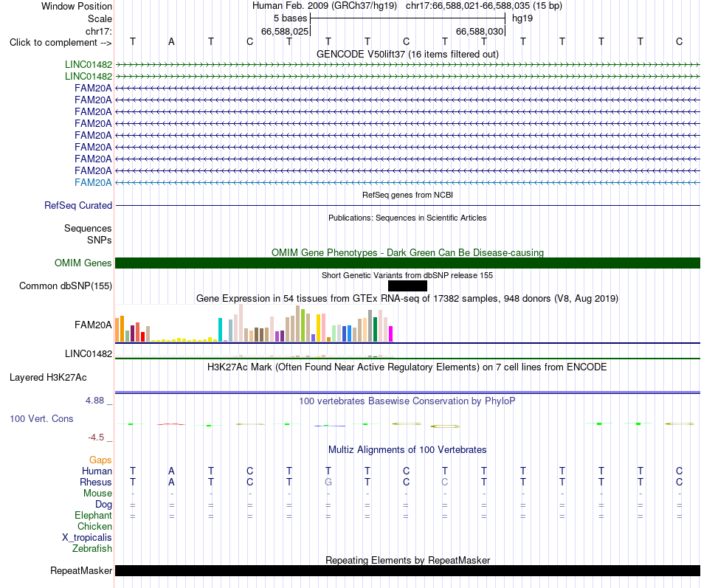
Task: Open the "RefSeq genes from NCBI" track title
Action: pos(407,195)
